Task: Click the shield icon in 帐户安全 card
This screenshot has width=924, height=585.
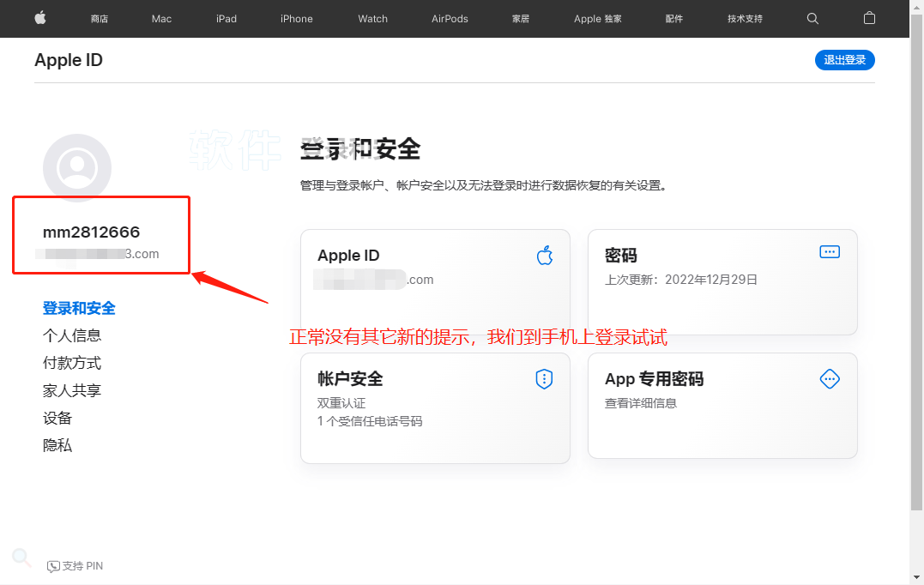Action: pyautogui.click(x=544, y=379)
